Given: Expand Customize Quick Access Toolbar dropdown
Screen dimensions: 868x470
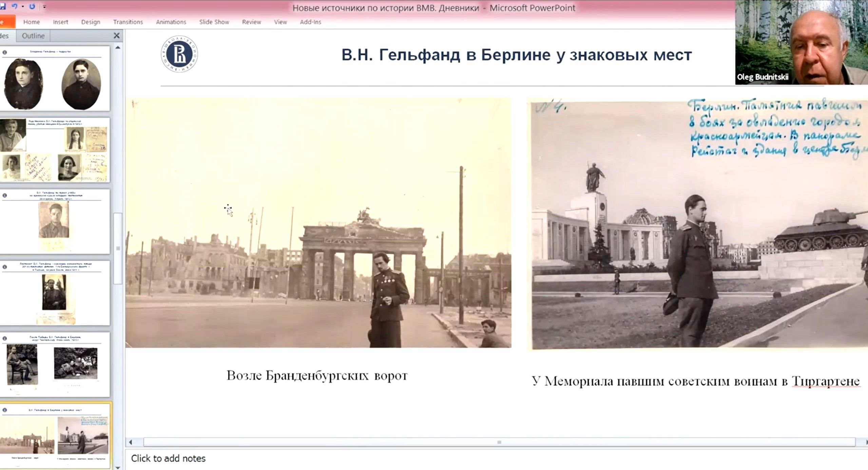Looking at the screenshot, I should pyautogui.click(x=44, y=6).
